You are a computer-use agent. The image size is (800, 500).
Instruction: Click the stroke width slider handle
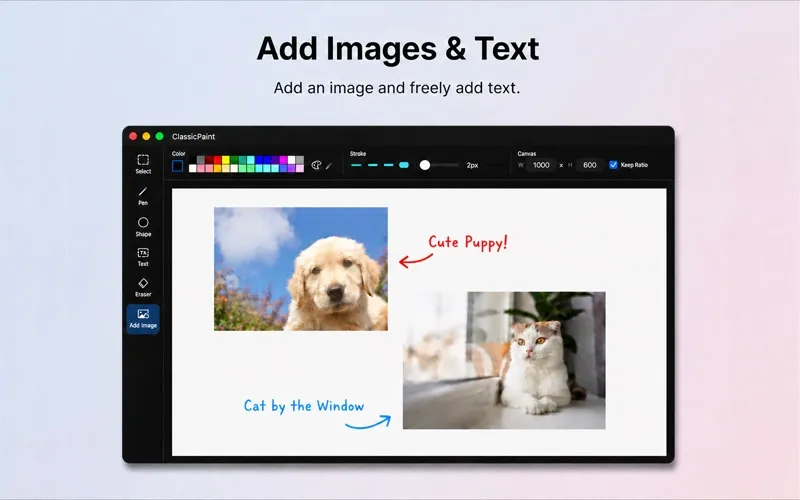pyautogui.click(x=424, y=165)
